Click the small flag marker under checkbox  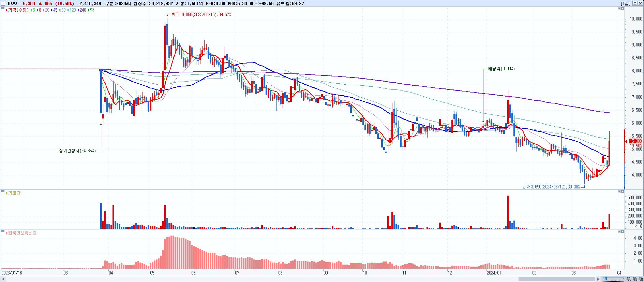click(2, 8)
